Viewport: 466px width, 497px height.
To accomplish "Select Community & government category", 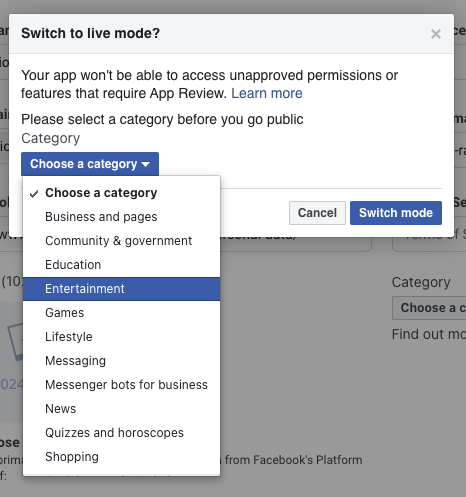I will [x=121, y=241].
